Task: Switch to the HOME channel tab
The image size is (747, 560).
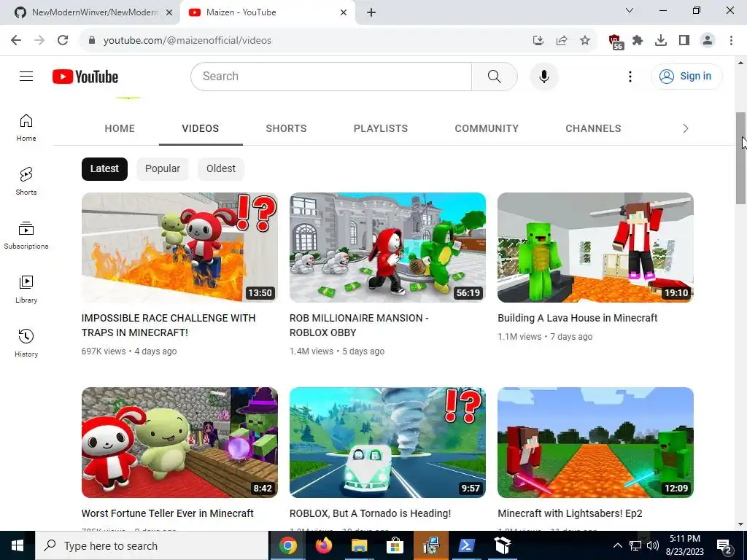Action: [x=120, y=128]
